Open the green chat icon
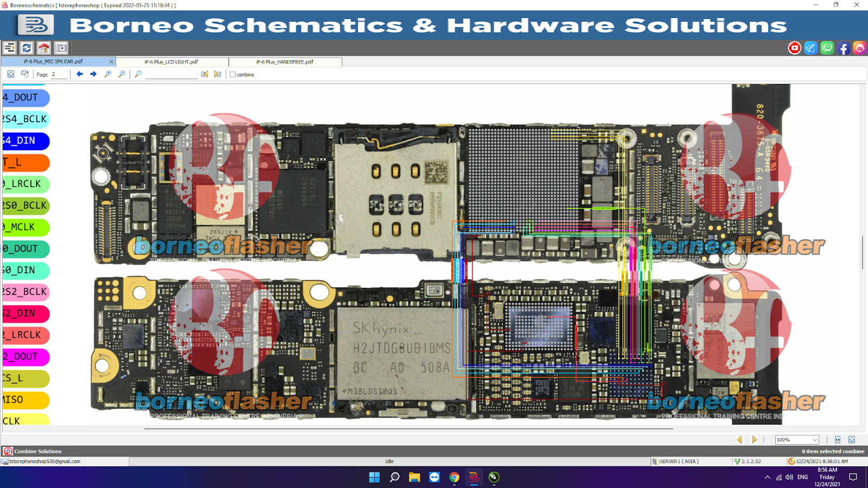Screen dimensions: 868x488 point(827,48)
